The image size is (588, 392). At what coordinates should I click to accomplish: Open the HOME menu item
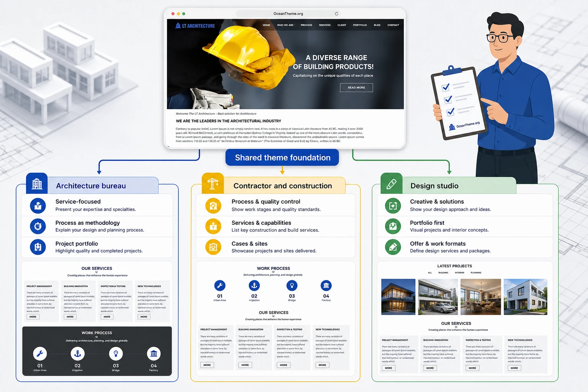pyautogui.click(x=266, y=25)
